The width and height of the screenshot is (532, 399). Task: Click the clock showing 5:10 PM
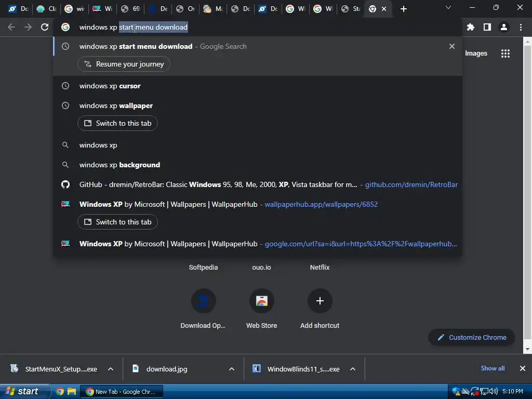[x=513, y=392]
